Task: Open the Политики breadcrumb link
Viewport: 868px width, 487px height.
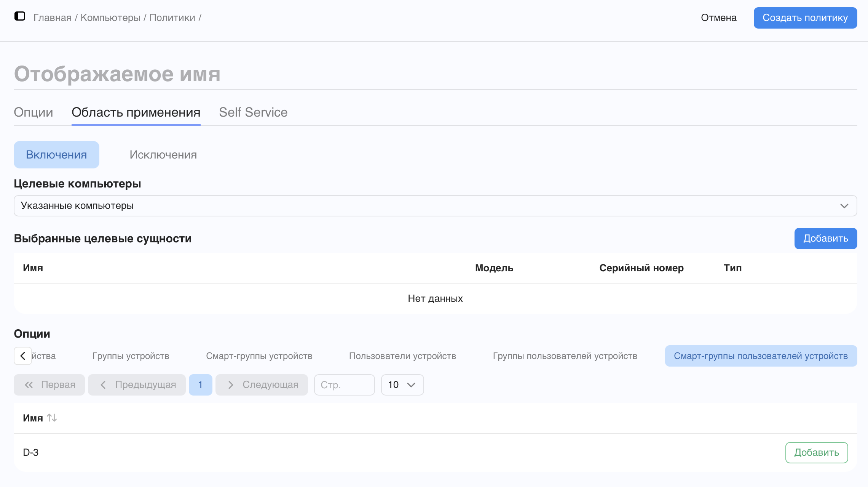Action: click(172, 18)
